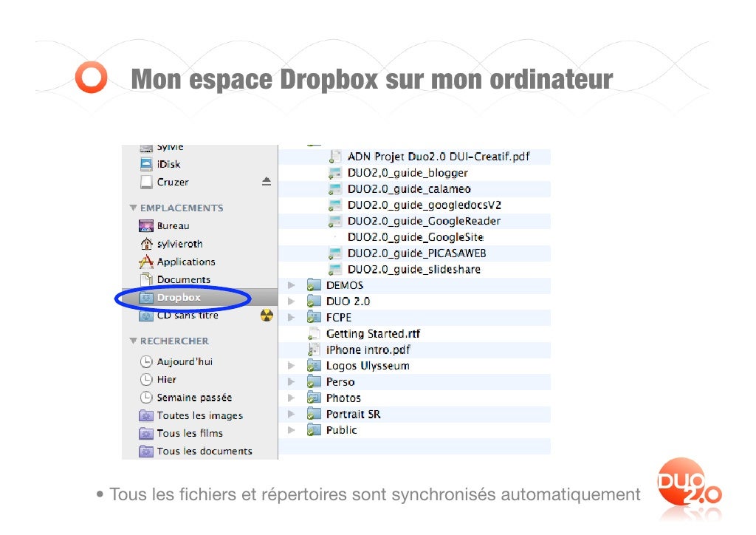Click the Toutes les images smart folder icon
The image size is (756, 535).
[146, 415]
